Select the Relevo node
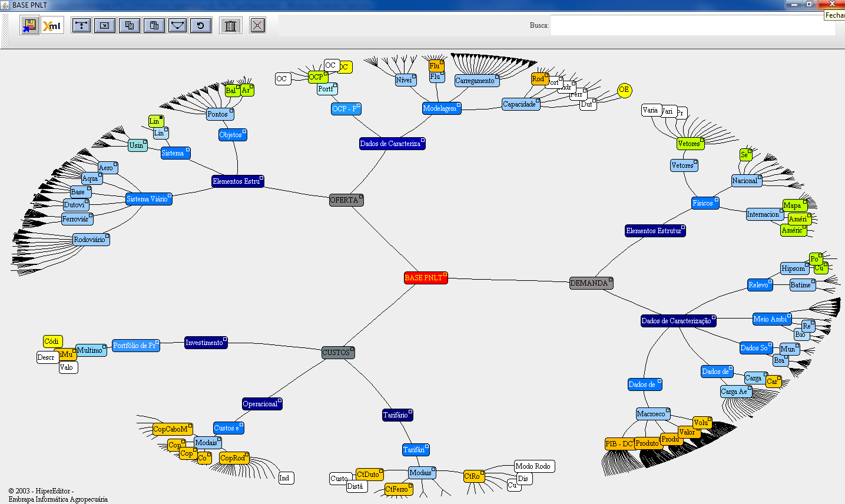The height and width of the screenshot is (504, 845). tap(760, 285)
